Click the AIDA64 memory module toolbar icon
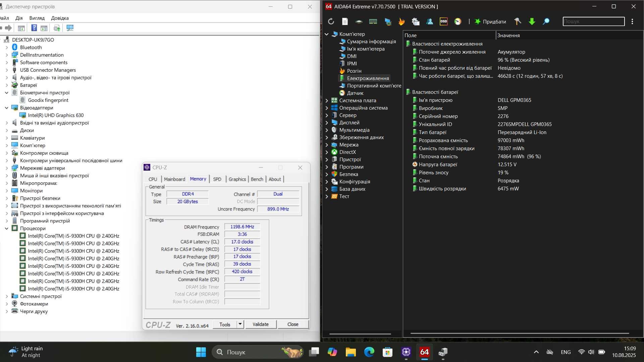 [373, 21]
